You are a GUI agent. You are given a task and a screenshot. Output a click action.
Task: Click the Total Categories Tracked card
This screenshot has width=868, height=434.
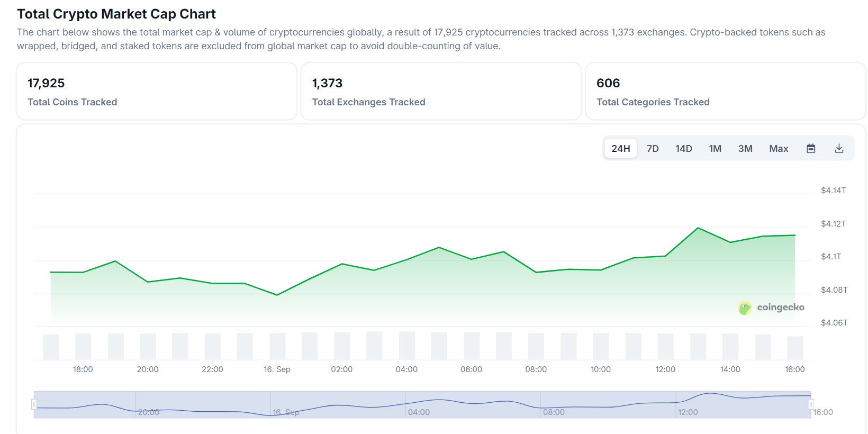[x=725, y=92]
